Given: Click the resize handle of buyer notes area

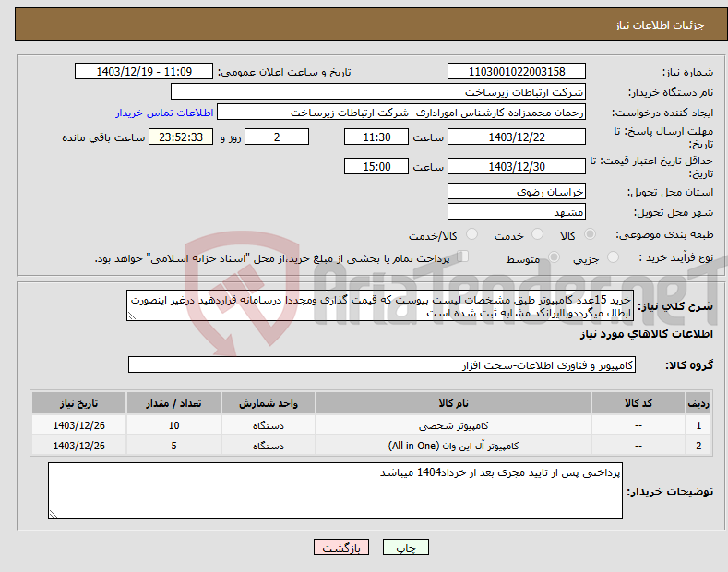Looking at the screenshot, I should pos(54,514).
